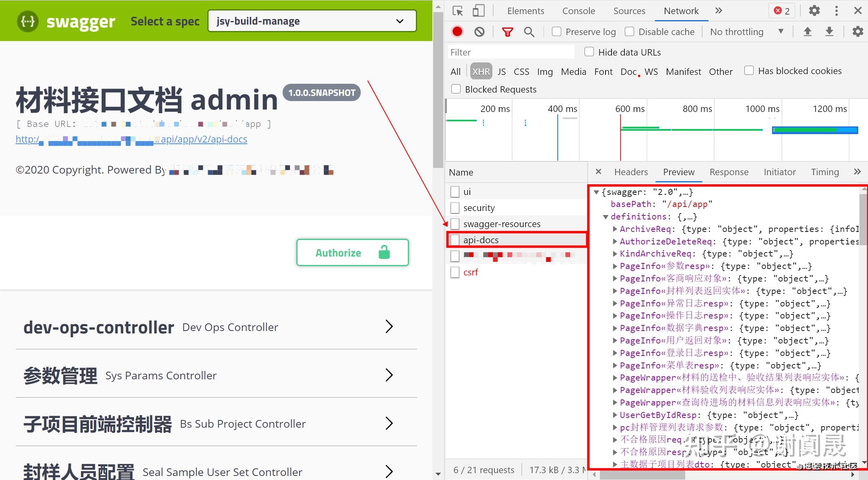Click the export HAR download icon
The image size is (868, 480).
click(x=829, y=31)
